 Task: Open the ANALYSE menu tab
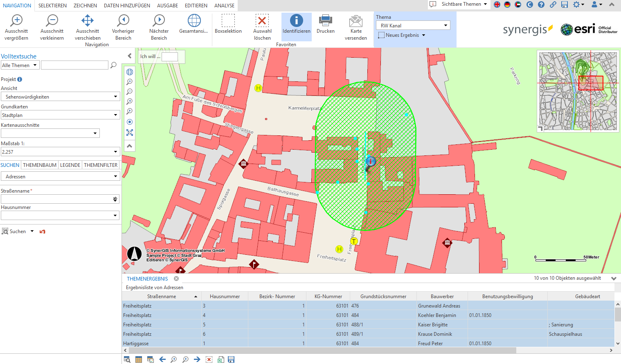pyautogui.click(x=224, y=6)
